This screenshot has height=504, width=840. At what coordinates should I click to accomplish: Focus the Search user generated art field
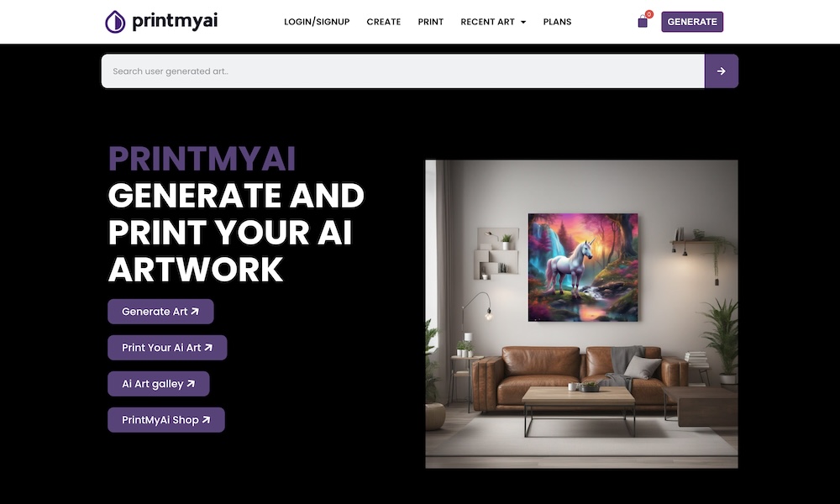click(403, 71)
